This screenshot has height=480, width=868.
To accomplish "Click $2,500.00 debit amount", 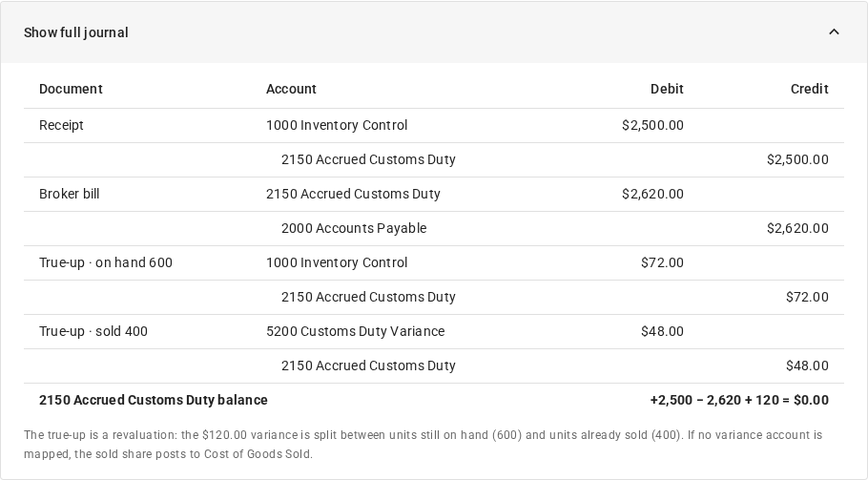I will pyautogui.click(x=652, y=125).
